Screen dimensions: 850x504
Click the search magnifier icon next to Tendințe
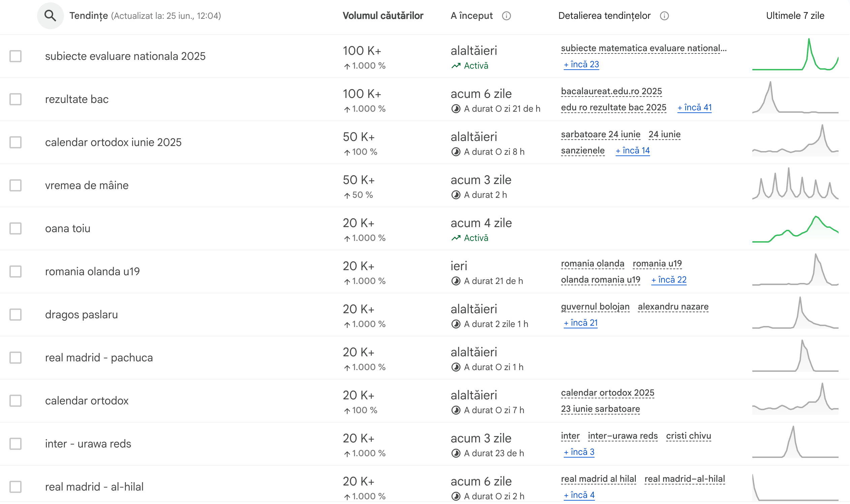tap(50, 15)
